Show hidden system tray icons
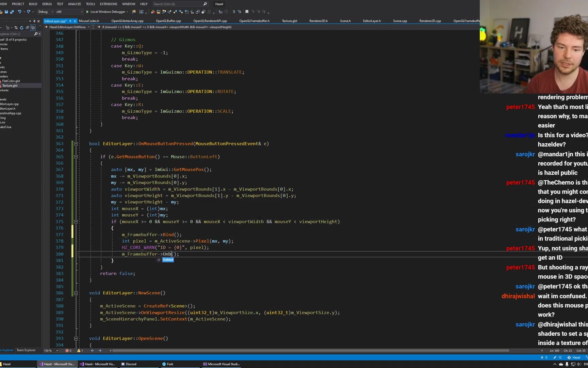 [555, 364]
